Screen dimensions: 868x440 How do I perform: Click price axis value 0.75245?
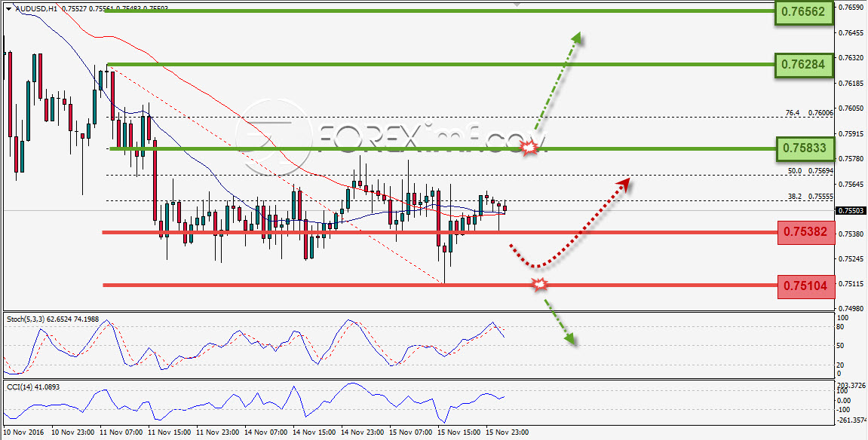[851, 258]
